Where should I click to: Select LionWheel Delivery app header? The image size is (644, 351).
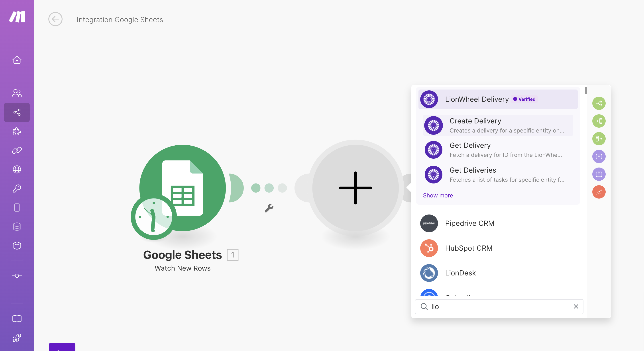point(498,99)
